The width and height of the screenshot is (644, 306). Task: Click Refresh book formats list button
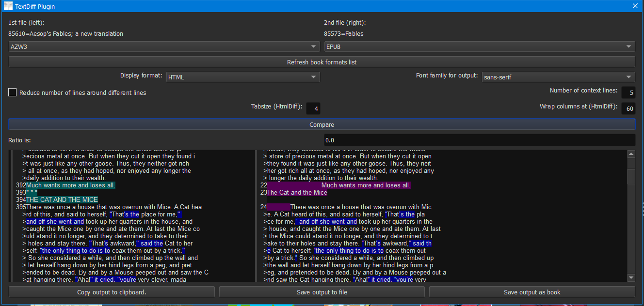click(322, 62)
